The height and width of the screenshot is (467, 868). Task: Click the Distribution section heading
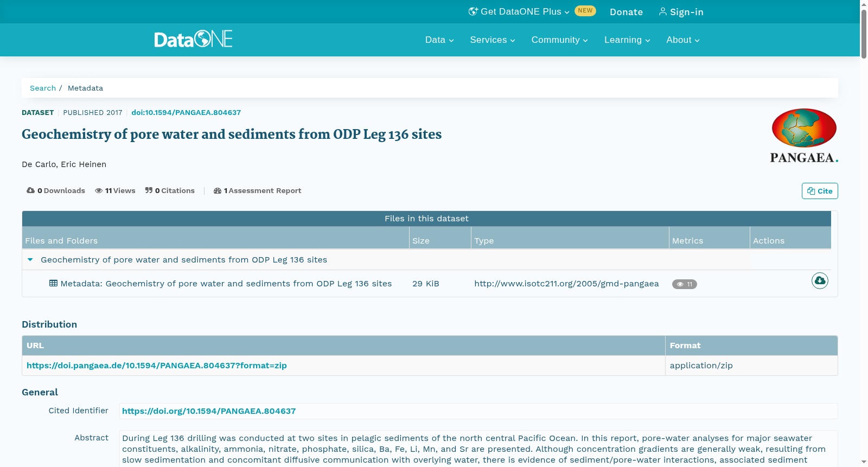[x=49, y=324]
